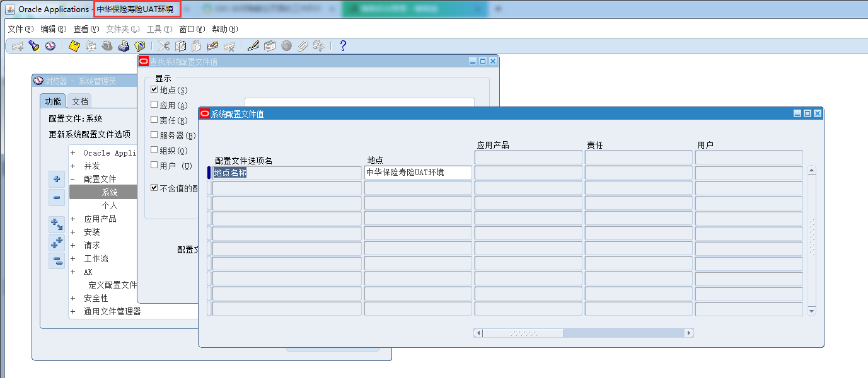Expand the 通用文件管理器 tree node
The width and height of the screenshot is (868, 378).
[72, 311]
